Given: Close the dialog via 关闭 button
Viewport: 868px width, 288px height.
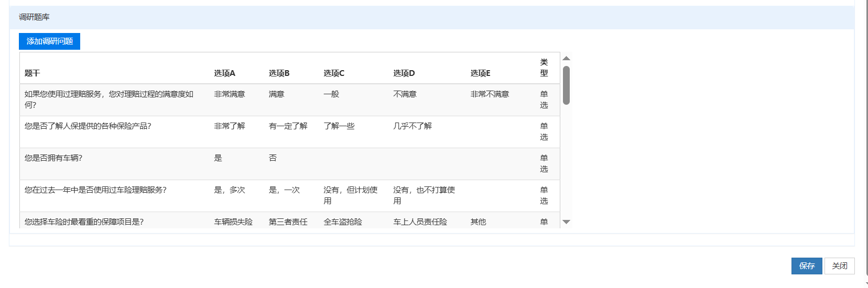Looking at the screenshot, I should point(840,266).
